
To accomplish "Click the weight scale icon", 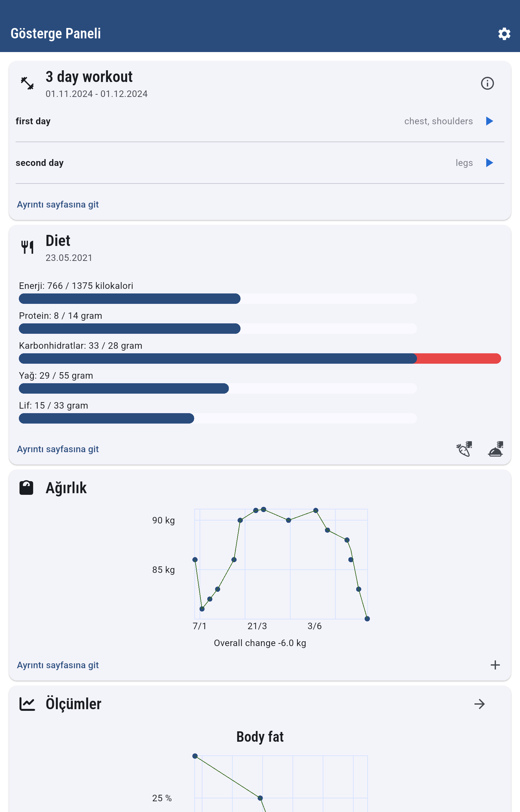I will tap(26, 488).
